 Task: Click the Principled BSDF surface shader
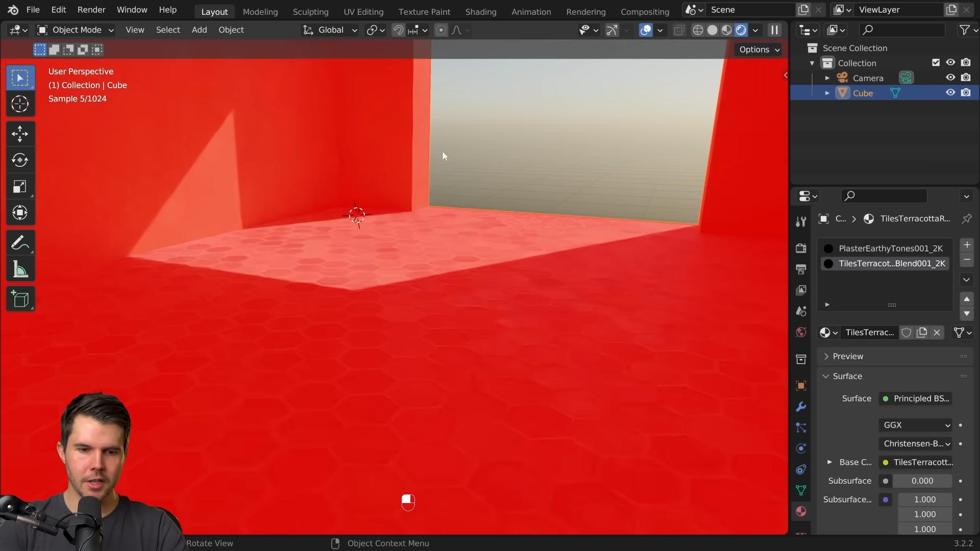click(x=916, y=399)
